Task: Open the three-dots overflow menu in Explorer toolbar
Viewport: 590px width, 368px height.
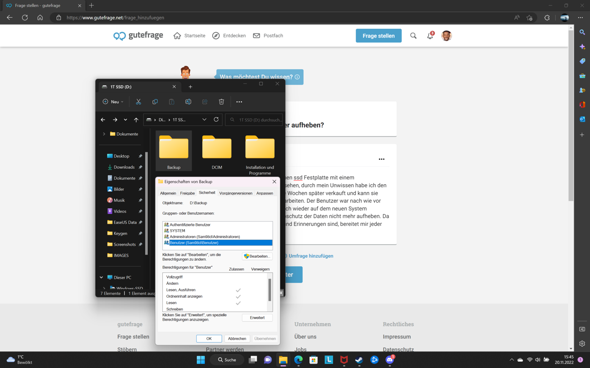Action: click(x=239, y=102)
